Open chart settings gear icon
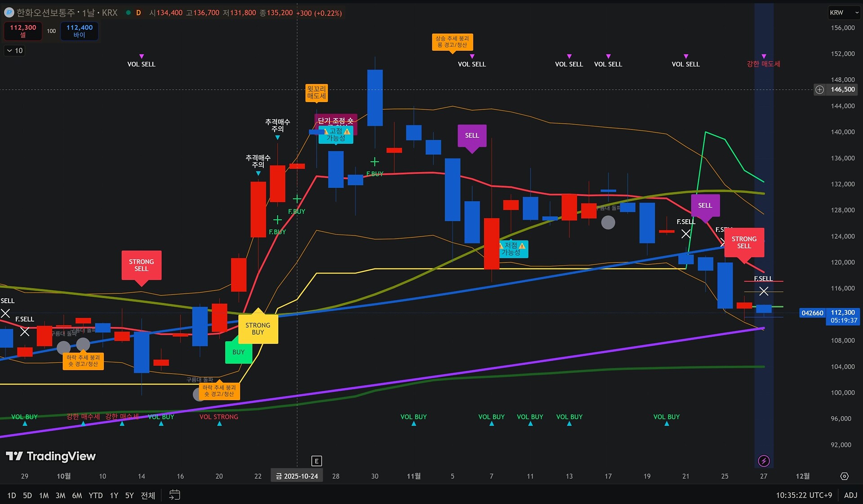The height and width of the screenshot is (504, 863). click(844, 476)
